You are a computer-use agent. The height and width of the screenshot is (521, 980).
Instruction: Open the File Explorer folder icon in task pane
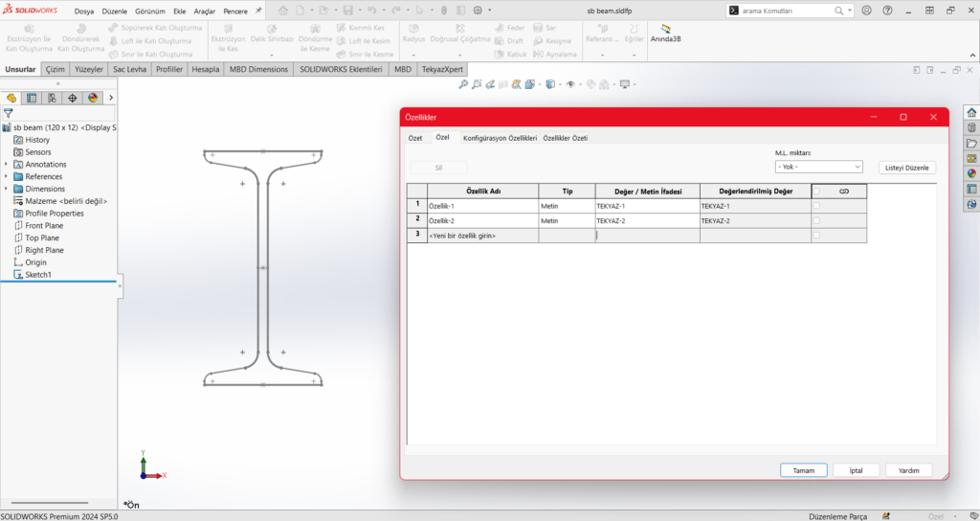pos(971,144)
